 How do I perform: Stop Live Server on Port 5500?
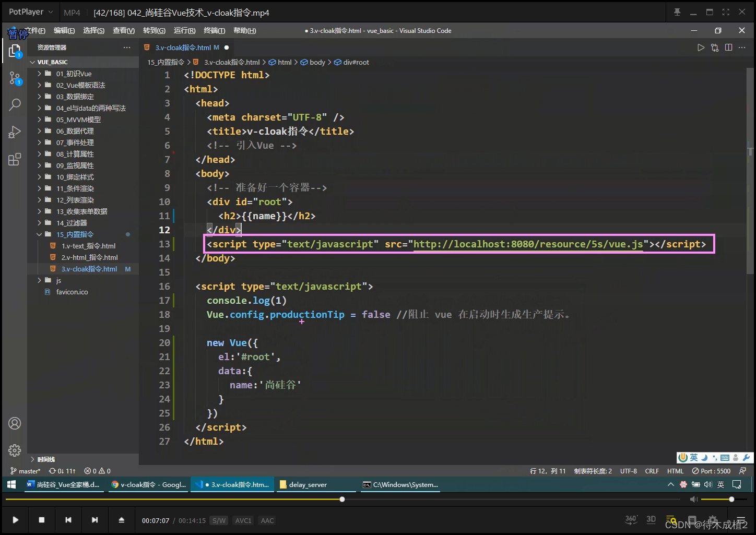(x=711, y=471)
